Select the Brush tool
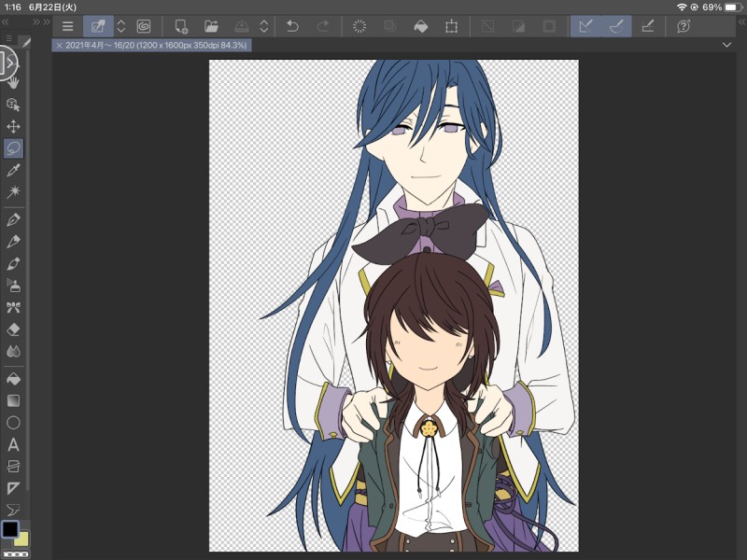The image size is (747, 560). click(13, 263)
